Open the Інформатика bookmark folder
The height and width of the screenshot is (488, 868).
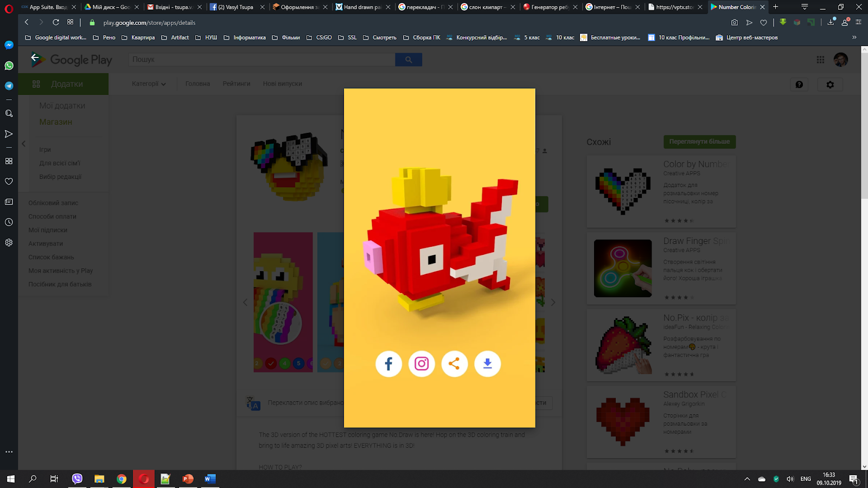click(x=245, y=37)
